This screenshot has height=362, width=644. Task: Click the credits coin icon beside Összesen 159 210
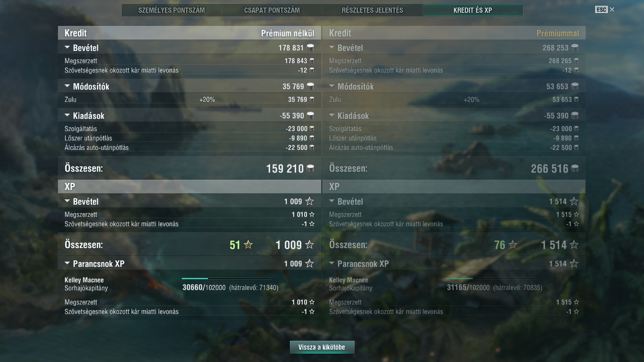point(310,169)
